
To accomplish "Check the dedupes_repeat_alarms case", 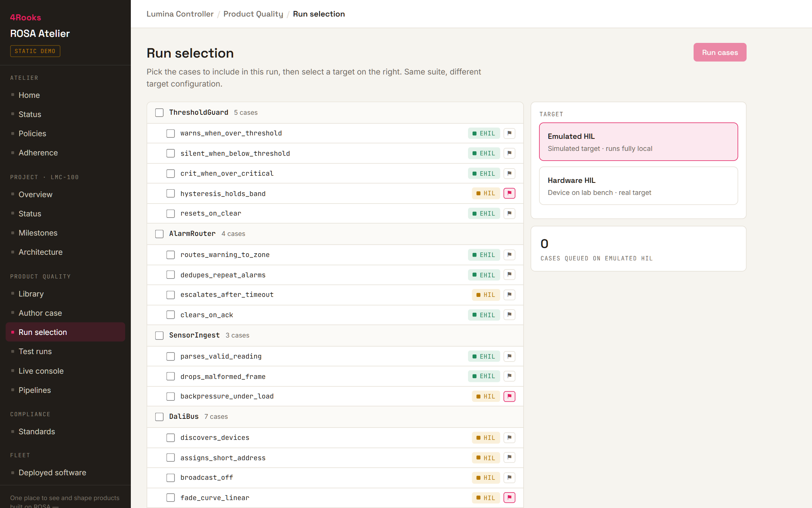I will pyautogui.click(x=171, y=275).
